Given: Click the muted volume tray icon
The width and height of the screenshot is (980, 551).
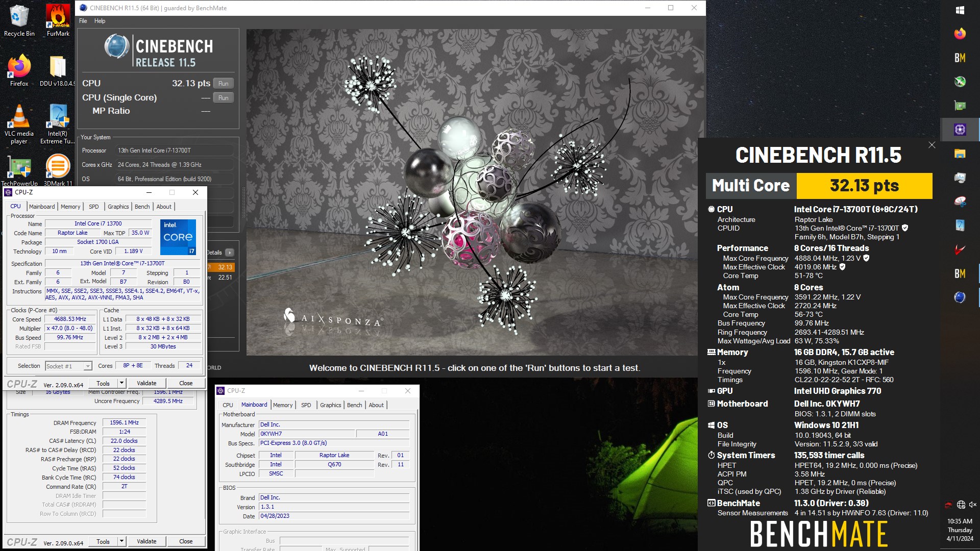Looking at the screenshot, I should point(972,505).
